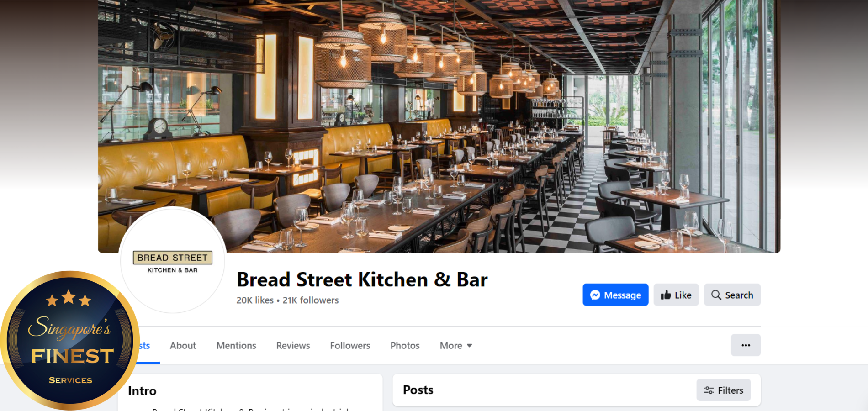
Task: Click the Messenger icon on Message button
Action: point(595,295)
